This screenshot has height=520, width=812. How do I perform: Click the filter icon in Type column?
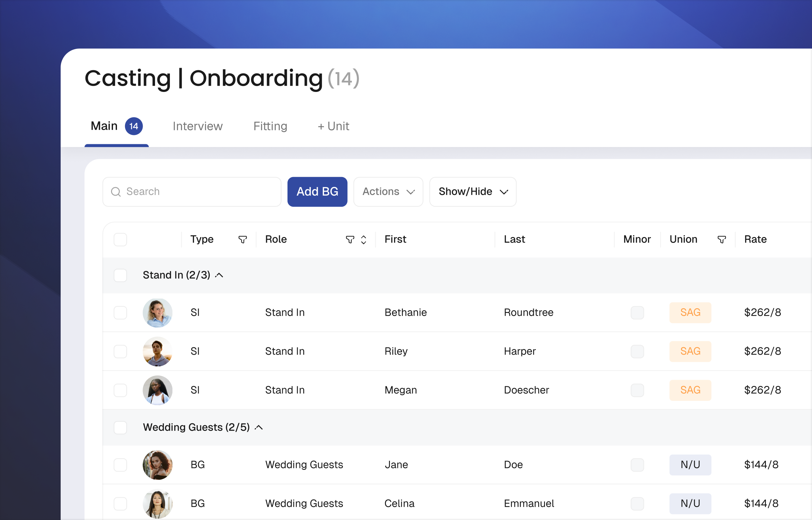(242, 239)
